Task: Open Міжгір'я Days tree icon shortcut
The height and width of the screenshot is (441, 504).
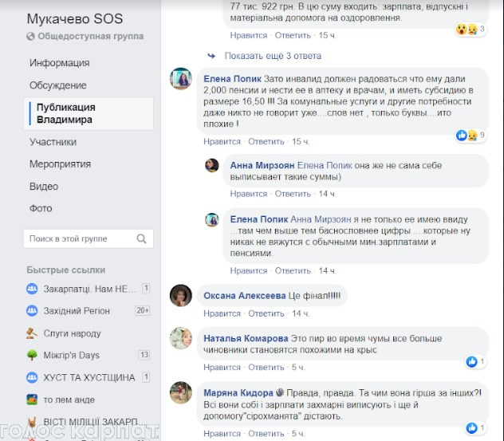Action: click(x=32, y=355)
